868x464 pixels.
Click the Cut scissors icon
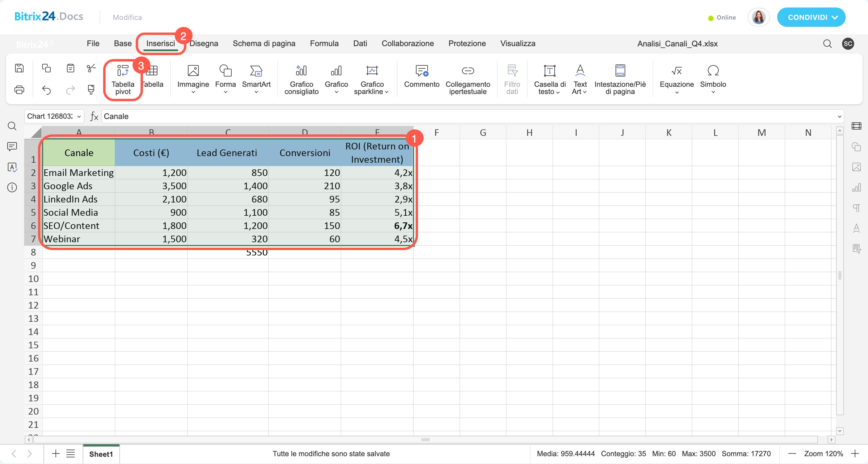(x=91, y=68)
